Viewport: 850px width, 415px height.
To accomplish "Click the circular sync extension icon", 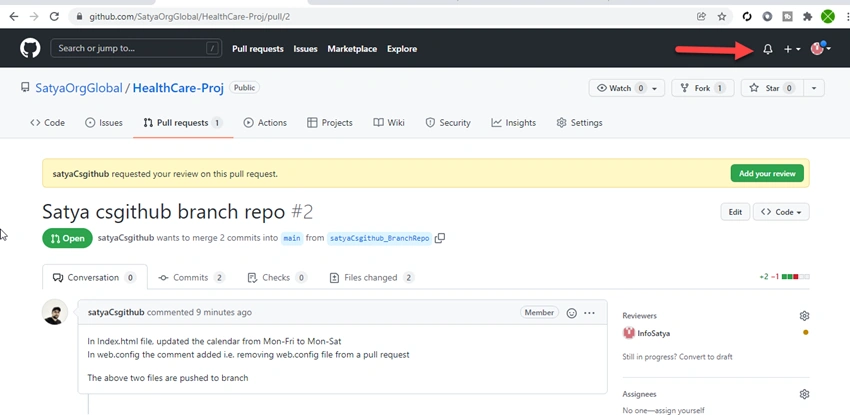I will tap(748, 16).
